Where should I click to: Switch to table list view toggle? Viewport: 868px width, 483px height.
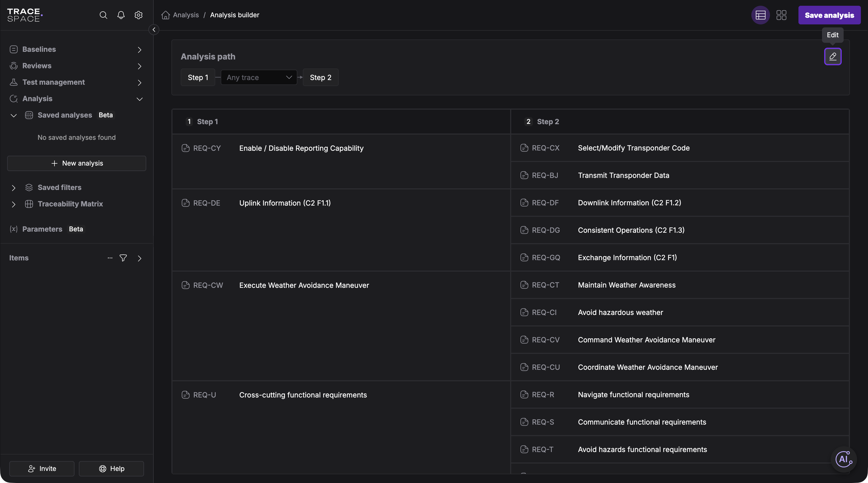(x=760, y=15)
